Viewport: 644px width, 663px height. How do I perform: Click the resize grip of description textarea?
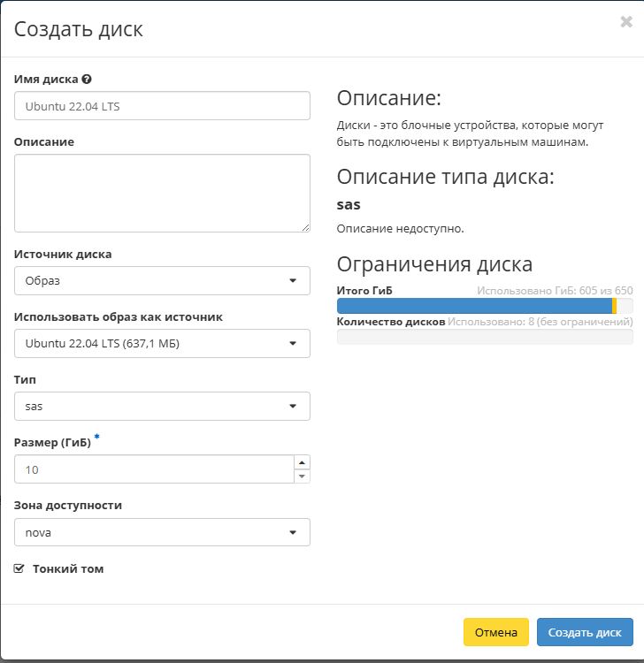pos(305,227)
